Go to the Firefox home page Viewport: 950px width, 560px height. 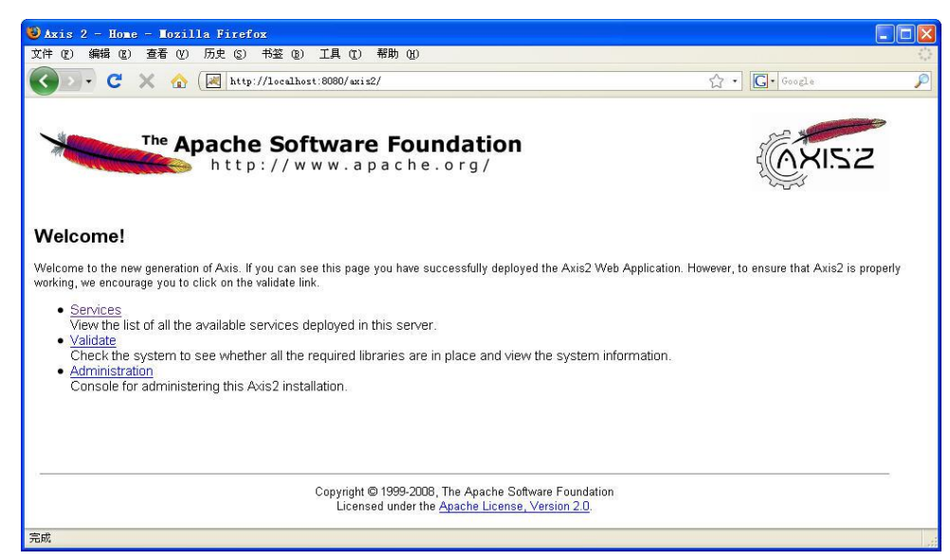point(176,81)
